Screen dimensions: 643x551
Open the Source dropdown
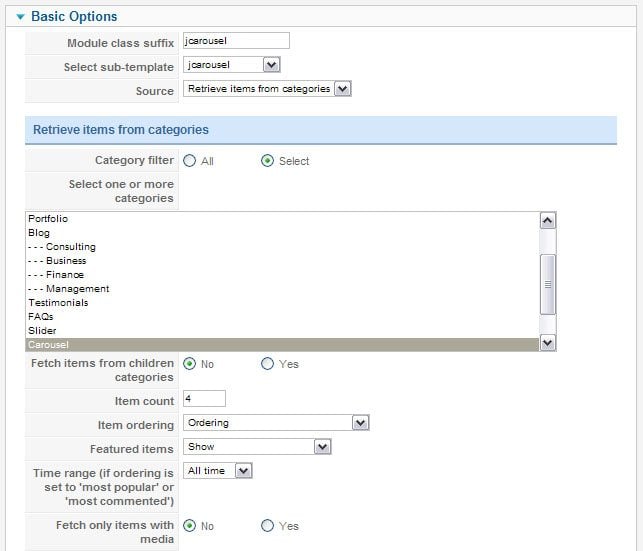pos(268,89)
